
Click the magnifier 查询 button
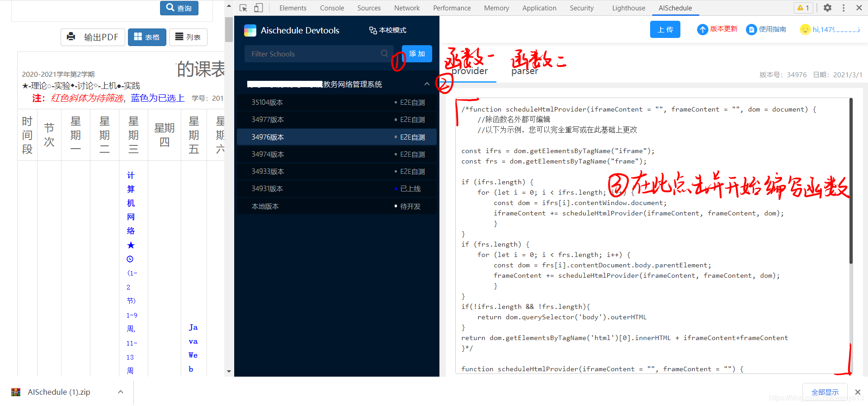pyautogui.click(x=179, y=8)
